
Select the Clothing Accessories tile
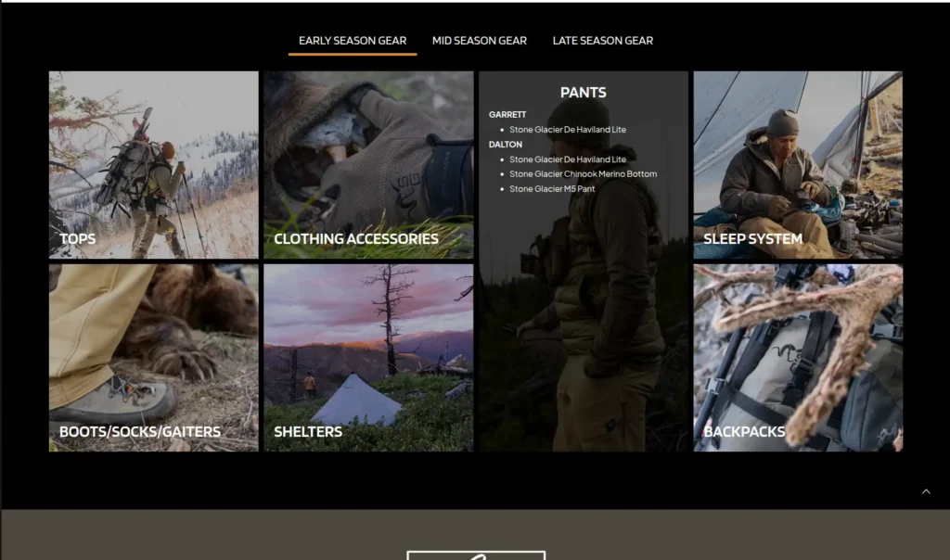(x=368, y=165)
